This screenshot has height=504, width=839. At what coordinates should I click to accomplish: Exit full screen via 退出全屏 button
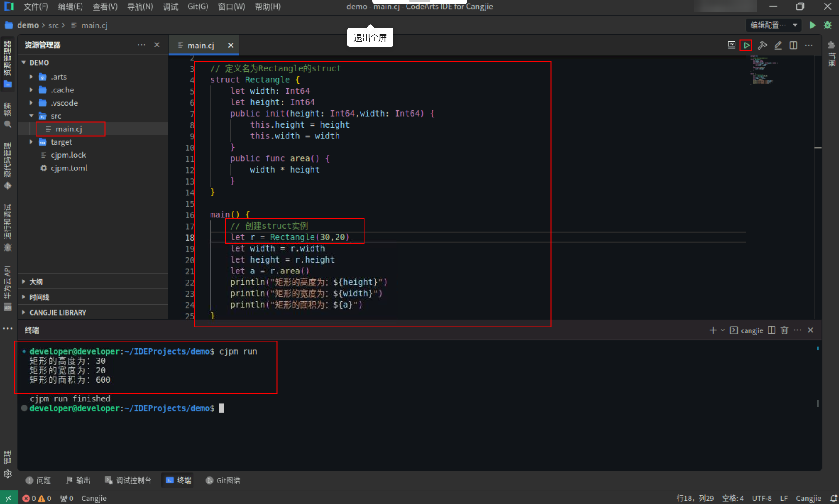(x=370, y=37)
